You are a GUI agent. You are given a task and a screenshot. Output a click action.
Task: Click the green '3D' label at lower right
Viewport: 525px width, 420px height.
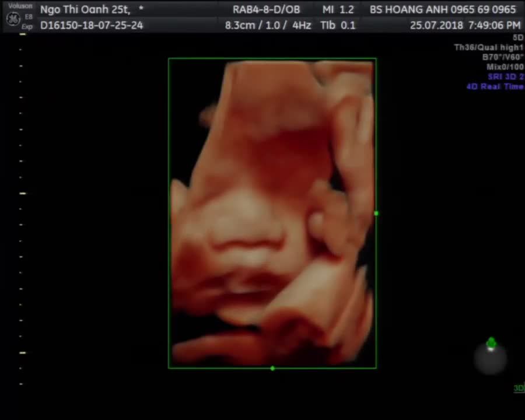tap(519, 388)
